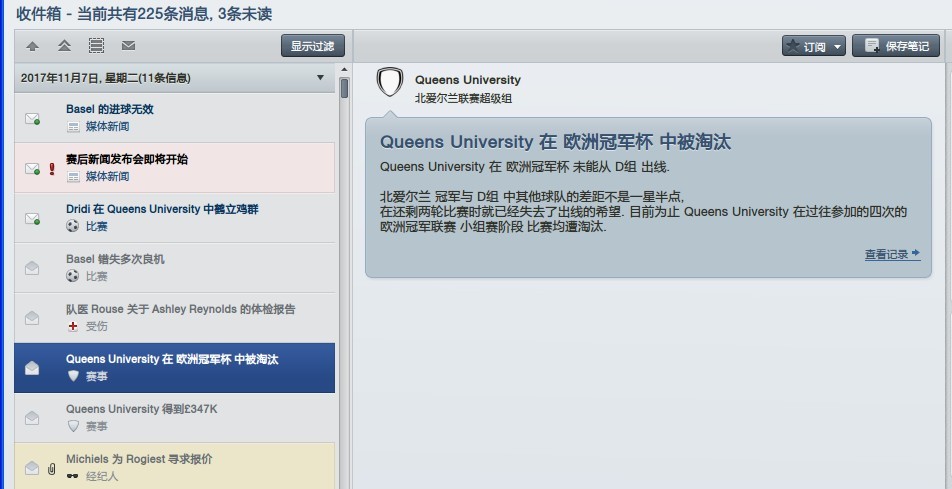
Task: Click the star icon on 订阅 button
Action: point(792,46)
